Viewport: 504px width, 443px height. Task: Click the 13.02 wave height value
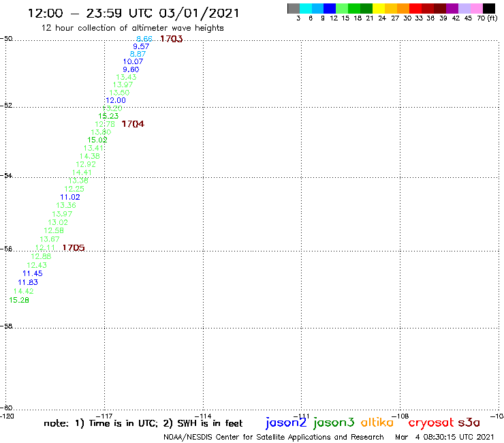(58, 222)
